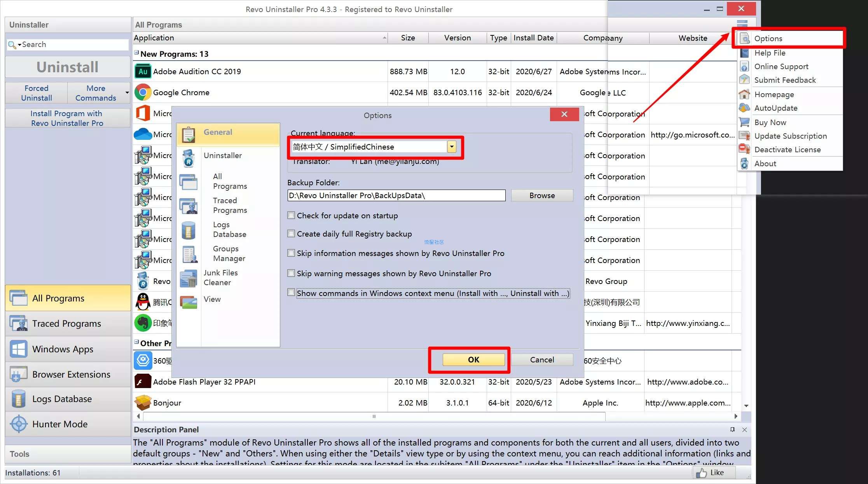
Task: Enable Create daily full Registry backup
Action: point(291,233)
